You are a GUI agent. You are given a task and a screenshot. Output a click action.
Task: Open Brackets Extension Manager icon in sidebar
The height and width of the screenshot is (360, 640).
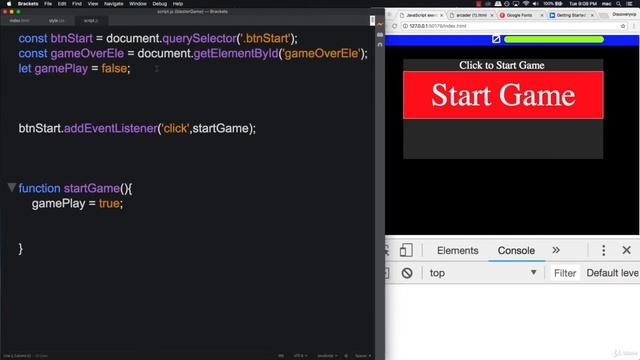380,35
